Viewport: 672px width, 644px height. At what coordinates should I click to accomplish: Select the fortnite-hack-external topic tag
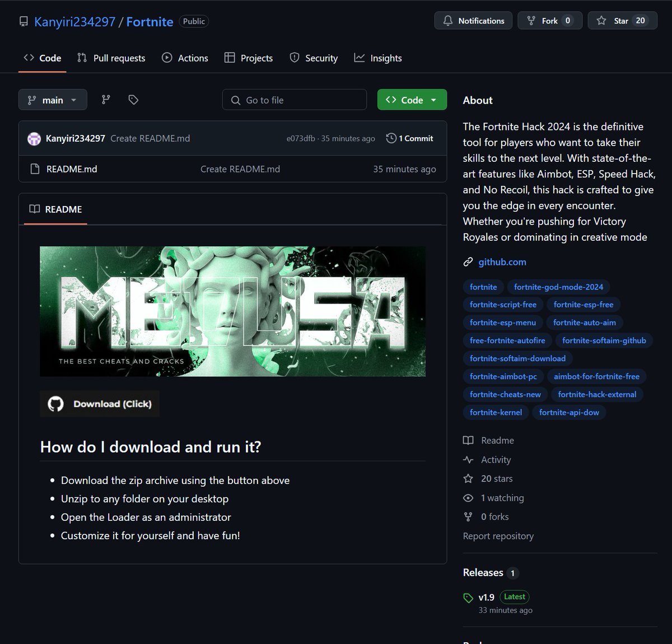pos(598,394)
